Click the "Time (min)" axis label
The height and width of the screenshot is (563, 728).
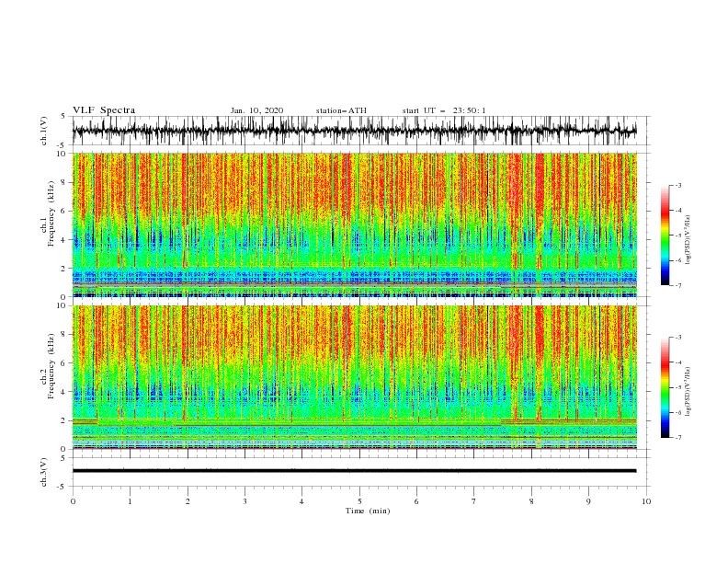pyautogui.click(x=368, y=511)
